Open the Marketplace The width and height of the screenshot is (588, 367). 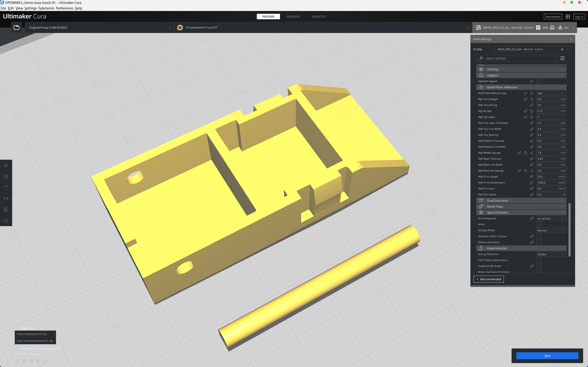pos(553,17)
